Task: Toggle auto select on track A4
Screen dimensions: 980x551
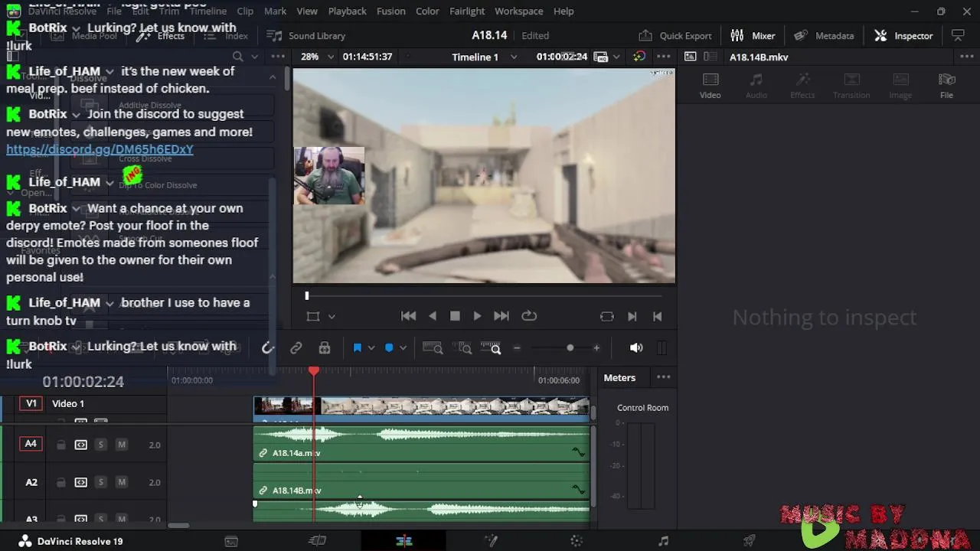Action: (x=80, y=445)
